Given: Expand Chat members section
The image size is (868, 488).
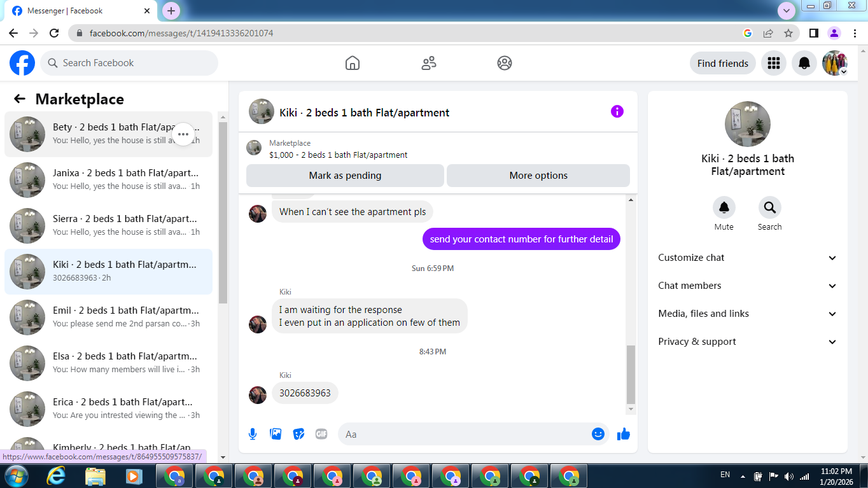Looking at the screenshot, I should (x=748, y=286).
